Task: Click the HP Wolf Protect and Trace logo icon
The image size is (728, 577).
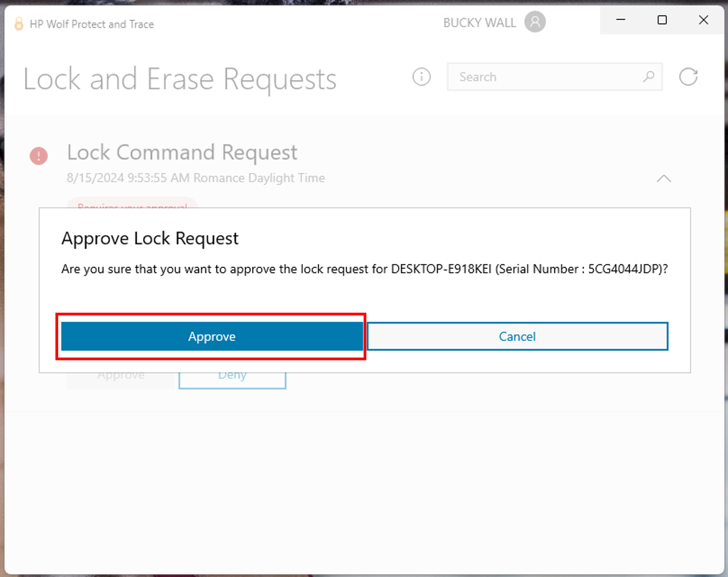Action: [18, 24]
